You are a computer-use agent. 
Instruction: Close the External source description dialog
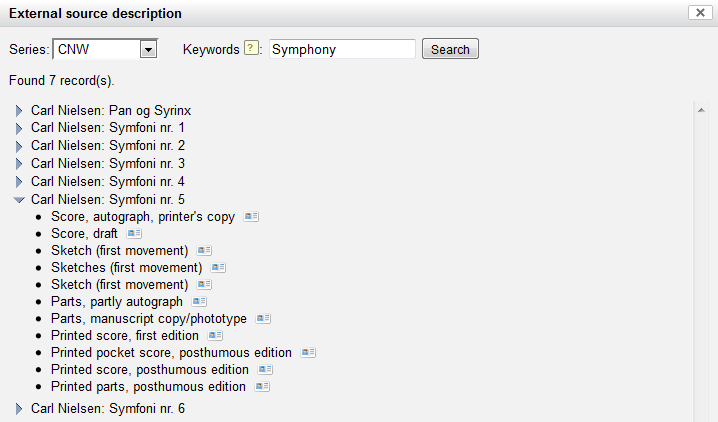(699, 13)
